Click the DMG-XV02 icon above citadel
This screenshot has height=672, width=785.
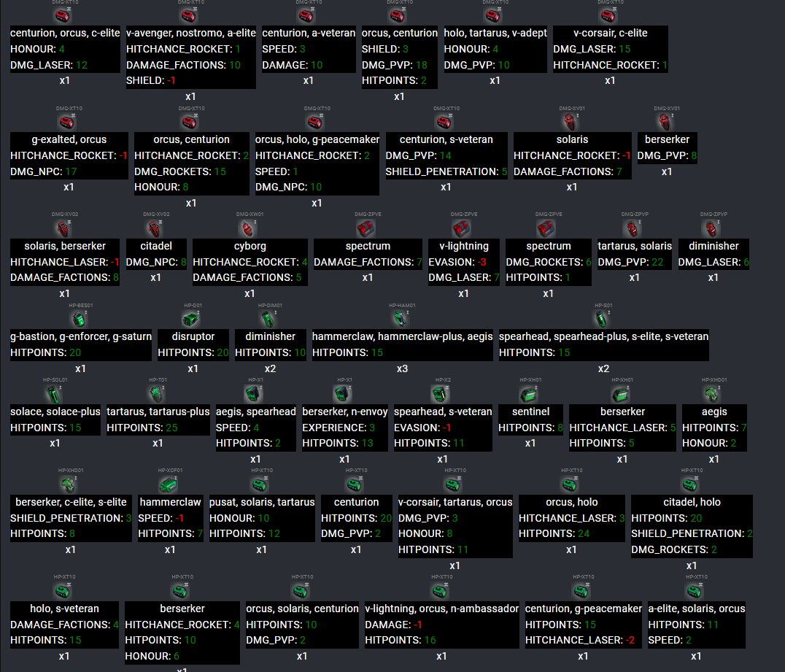(155, 228)
